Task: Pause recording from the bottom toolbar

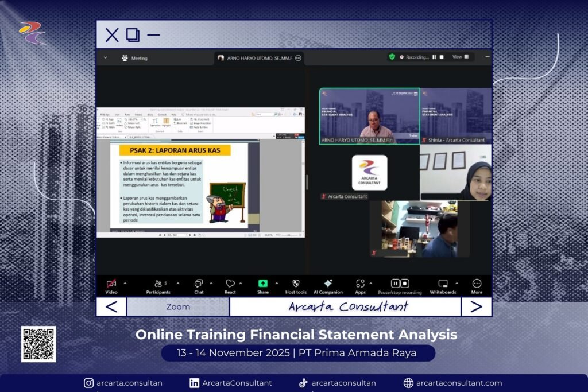Action: (396, 284)
